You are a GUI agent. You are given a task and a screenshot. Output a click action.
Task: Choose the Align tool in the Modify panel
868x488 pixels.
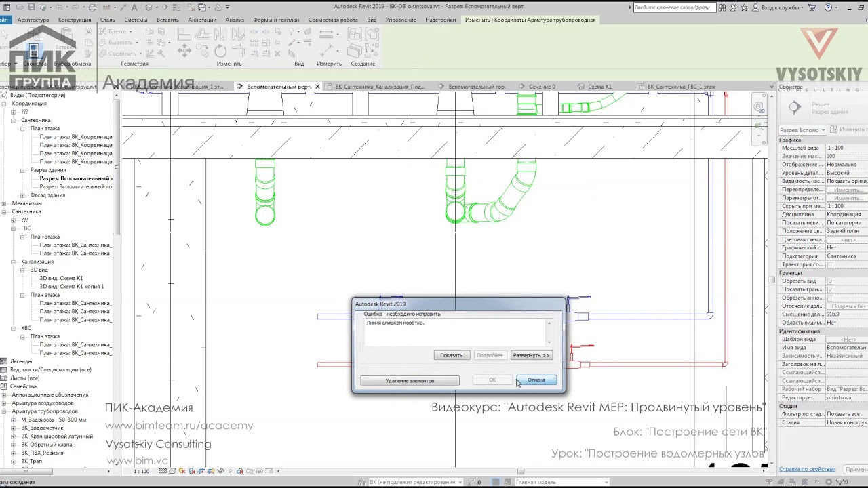(x=184, y=35)
